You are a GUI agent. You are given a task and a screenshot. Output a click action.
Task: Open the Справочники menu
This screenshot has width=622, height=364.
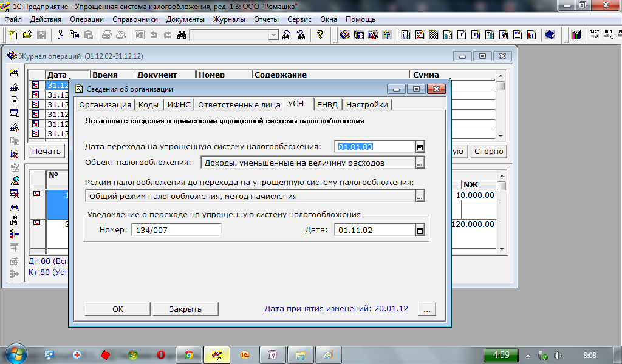tap(131, 19)
